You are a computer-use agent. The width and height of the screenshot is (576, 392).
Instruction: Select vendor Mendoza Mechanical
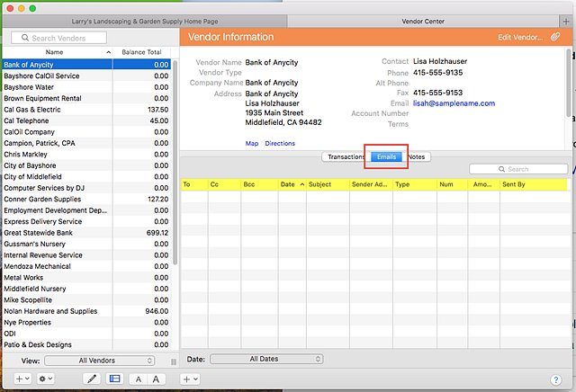[86, 266]
